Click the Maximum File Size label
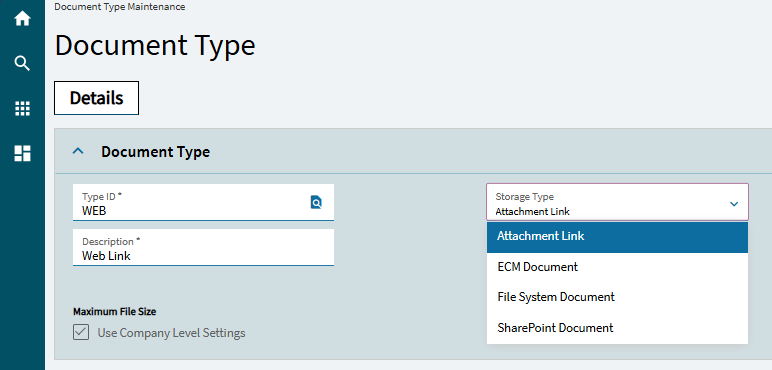This screenshot has width=772, height=370. pyautogui.click(x=115, y=311)
